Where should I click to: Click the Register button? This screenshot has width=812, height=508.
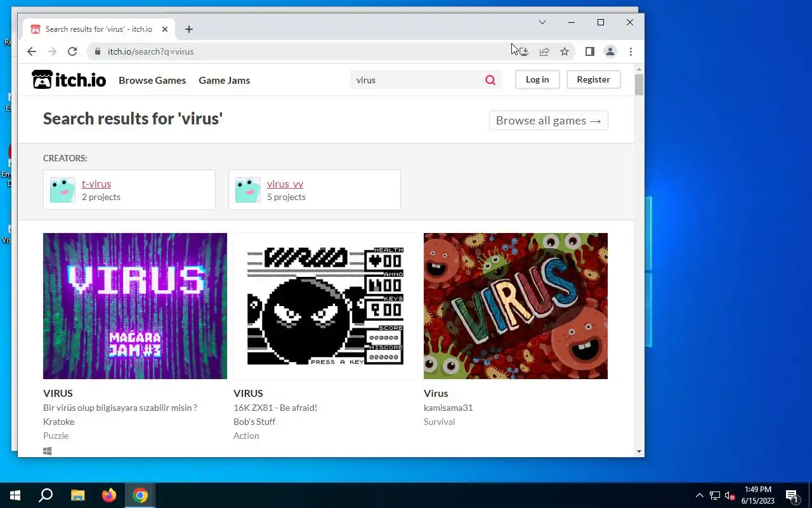(x=594, y=79)
